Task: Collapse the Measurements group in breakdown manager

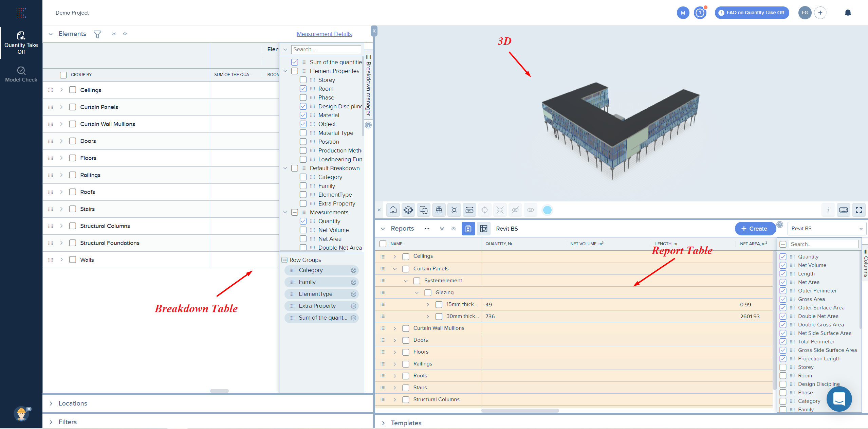Action: coord(285,212)
